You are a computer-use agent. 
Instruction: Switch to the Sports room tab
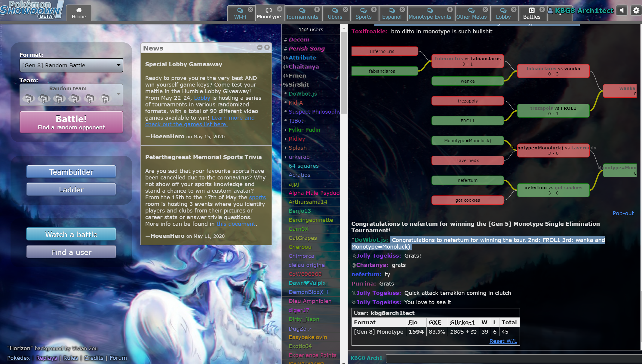(363, 13)
